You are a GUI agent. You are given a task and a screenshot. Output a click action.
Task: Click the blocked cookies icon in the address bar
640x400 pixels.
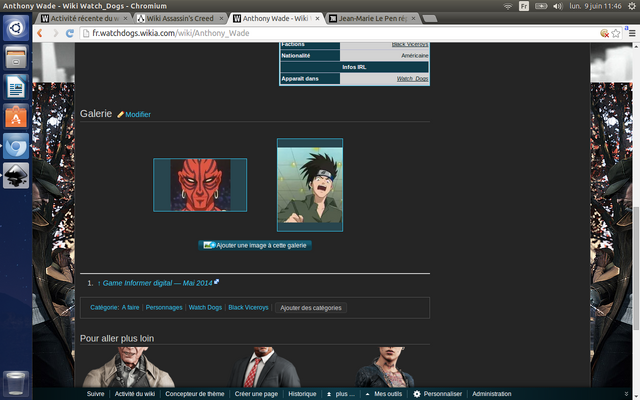coord(604,33)
